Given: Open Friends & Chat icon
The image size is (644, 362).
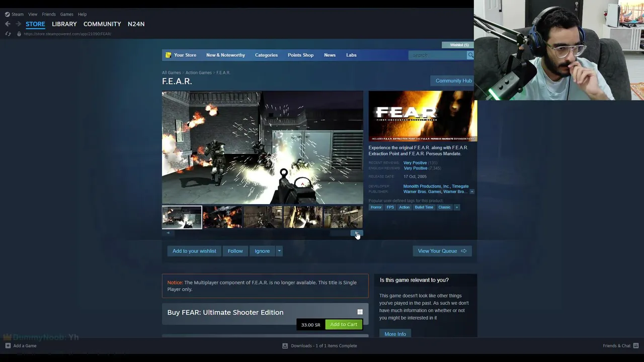Looking at the screenshot, I should click(636, 345).
